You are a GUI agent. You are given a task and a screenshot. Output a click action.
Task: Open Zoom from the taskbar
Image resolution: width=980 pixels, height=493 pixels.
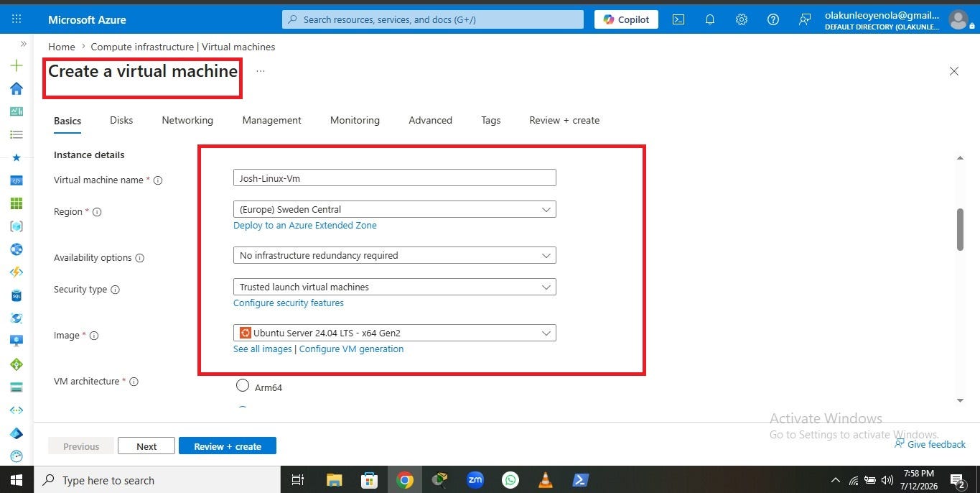475,480
